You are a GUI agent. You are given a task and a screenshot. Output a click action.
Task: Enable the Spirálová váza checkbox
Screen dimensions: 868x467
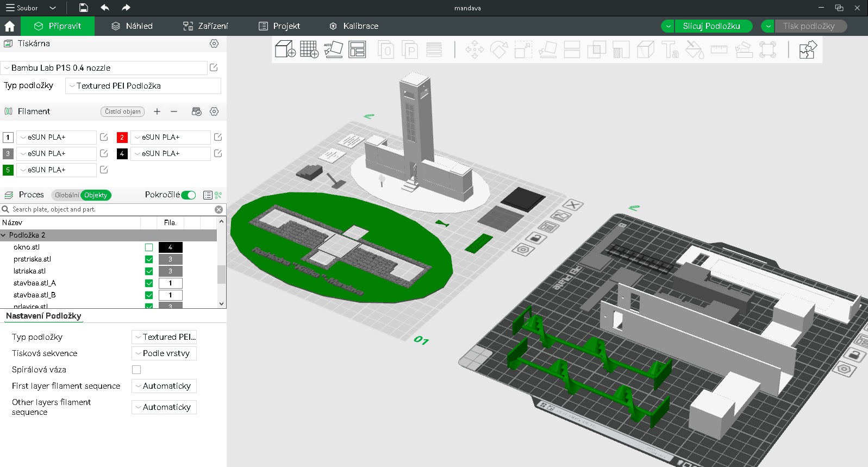pos(136,370)
